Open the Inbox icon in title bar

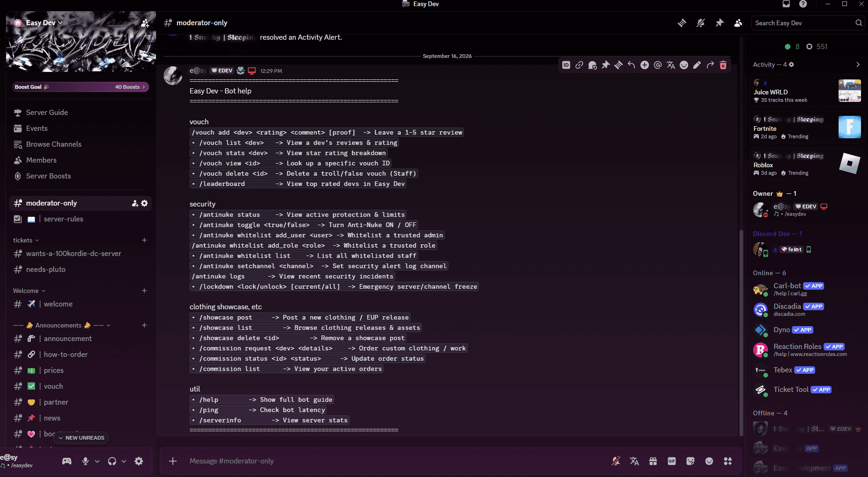pos(786,4)
